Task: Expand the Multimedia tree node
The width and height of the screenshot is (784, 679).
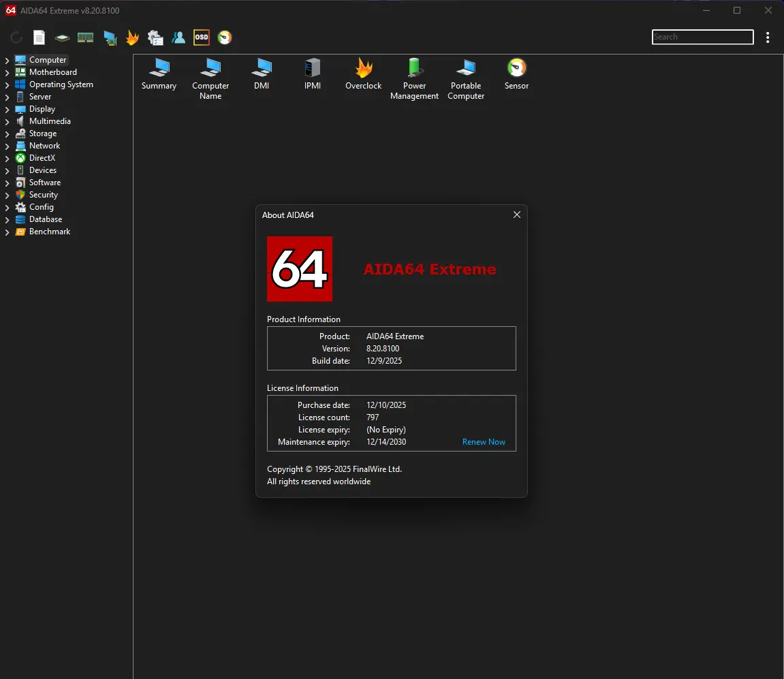Action: pyautogui.click(x=7, y=121)
